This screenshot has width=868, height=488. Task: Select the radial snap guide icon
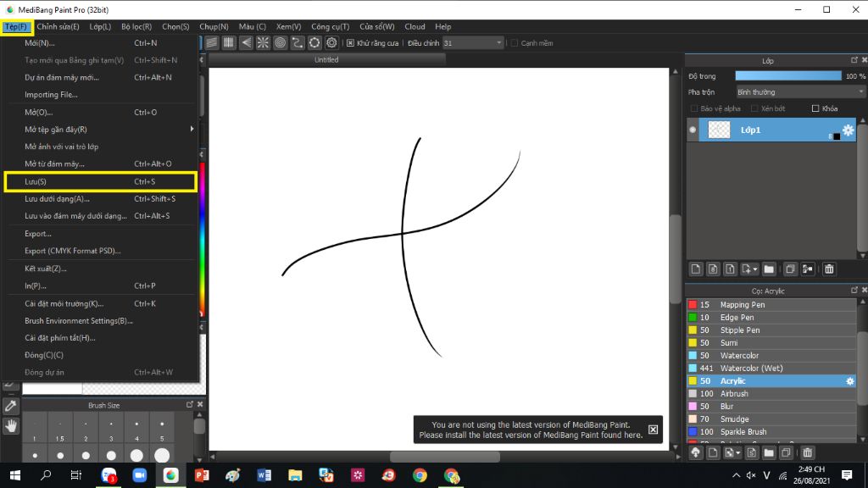click(x=263, y=42)
